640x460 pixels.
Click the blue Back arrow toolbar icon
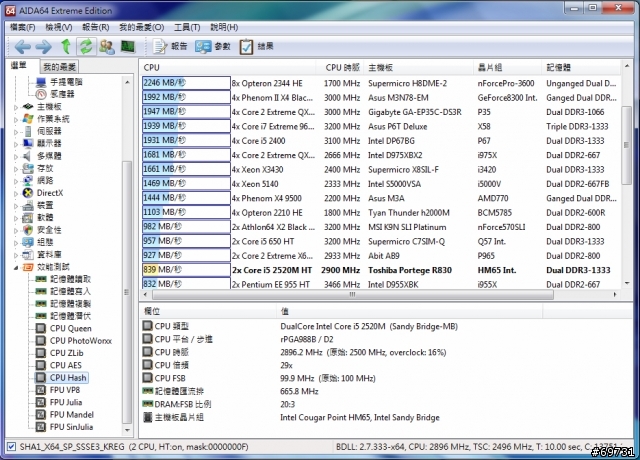coord(22,47)
